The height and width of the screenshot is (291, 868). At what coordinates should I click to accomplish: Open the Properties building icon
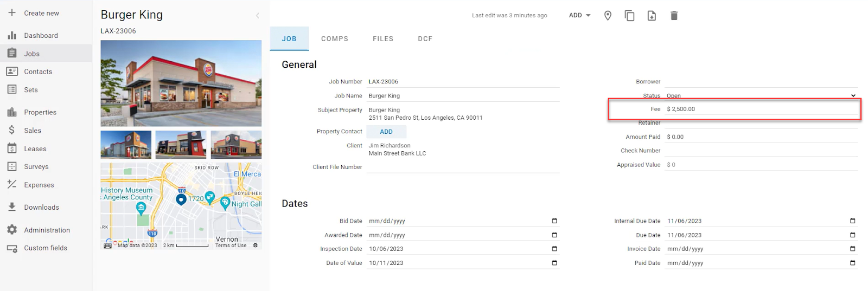(12, 112)
